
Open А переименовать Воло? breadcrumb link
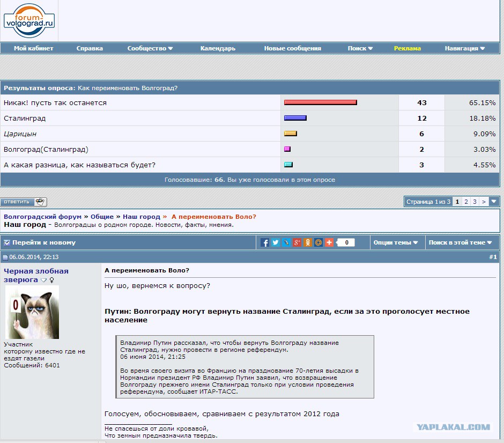(214, 217)
